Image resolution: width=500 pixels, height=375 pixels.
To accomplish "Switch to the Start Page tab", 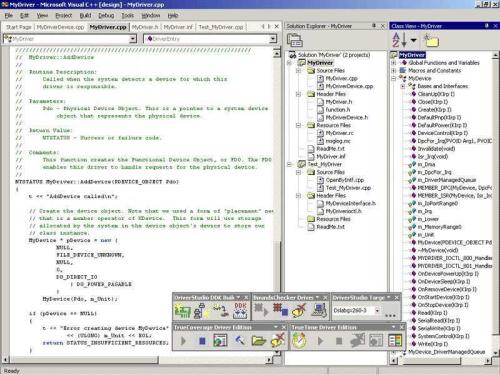I will click(x=19, y=27).
